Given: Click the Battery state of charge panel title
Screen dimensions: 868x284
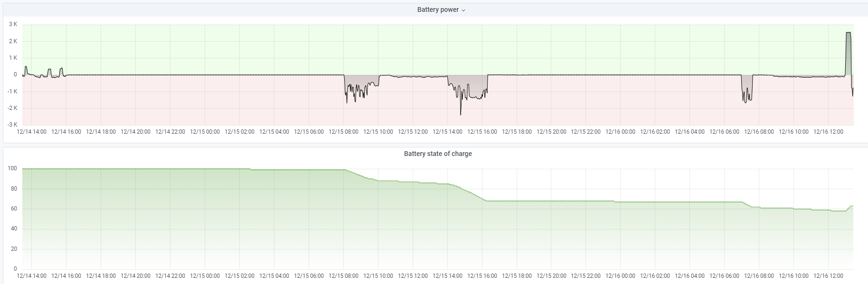Looking at the screenshot, I should tap(438, 154).
